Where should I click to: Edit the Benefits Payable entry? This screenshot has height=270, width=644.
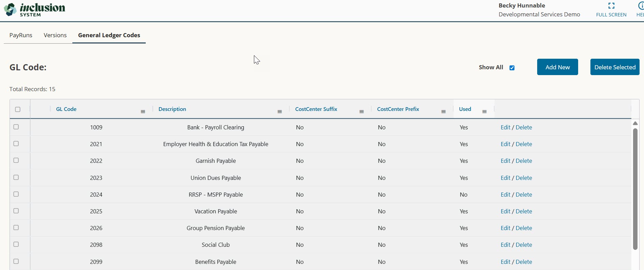tap(505, 262)
